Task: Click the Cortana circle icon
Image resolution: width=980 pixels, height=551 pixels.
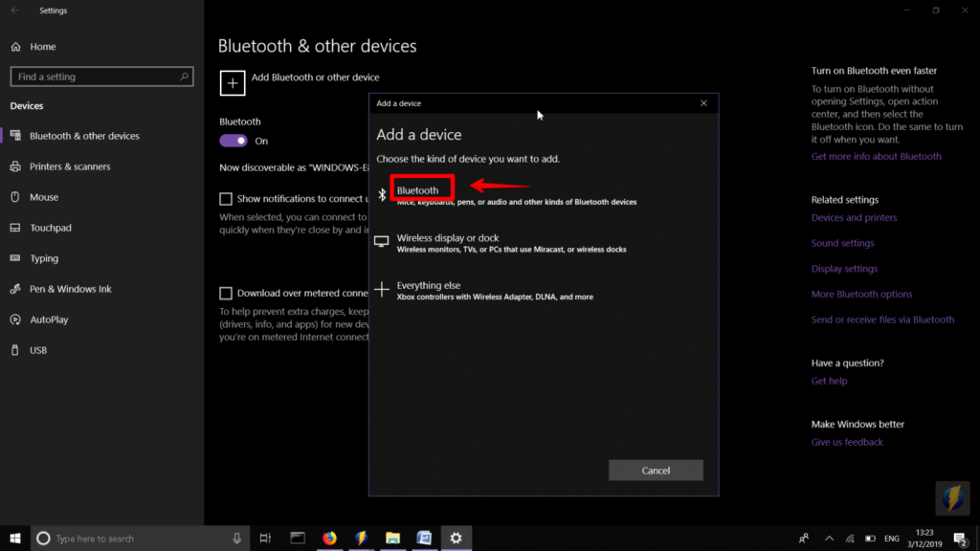Action: point(43,538)
